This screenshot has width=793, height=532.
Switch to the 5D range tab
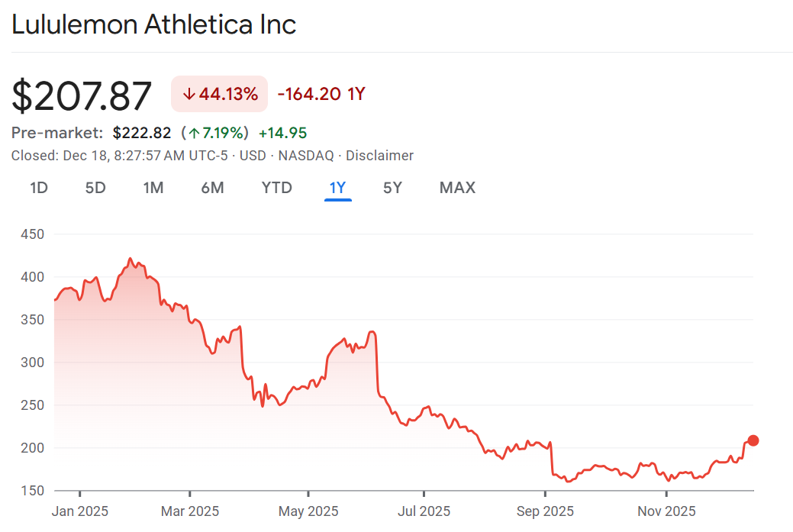click(x=95, y=188)
